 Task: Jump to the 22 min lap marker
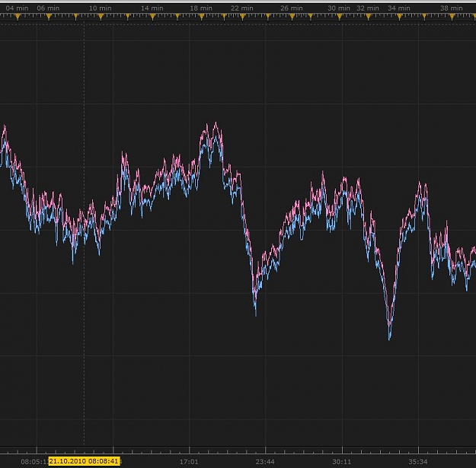click(x=242, y=17)
